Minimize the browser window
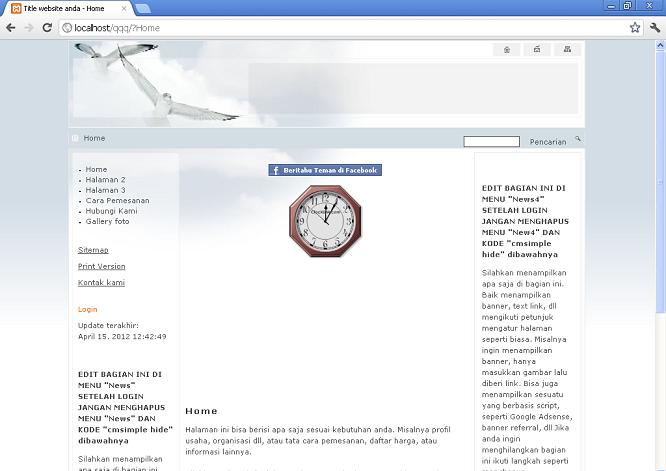The height and width of the screenshot is (471, 666). 611,6
